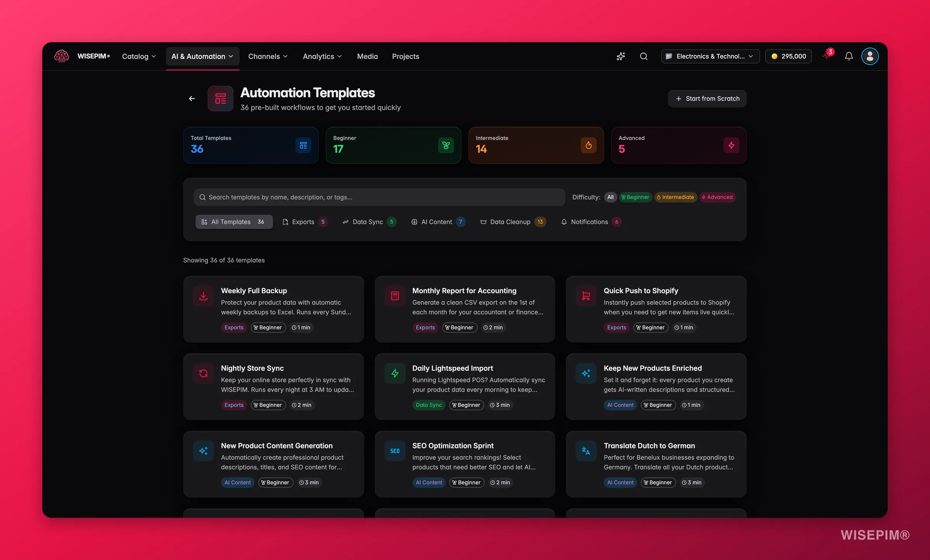Select the AI Content category tab
930x560 pixels.
tap(438, 222)
